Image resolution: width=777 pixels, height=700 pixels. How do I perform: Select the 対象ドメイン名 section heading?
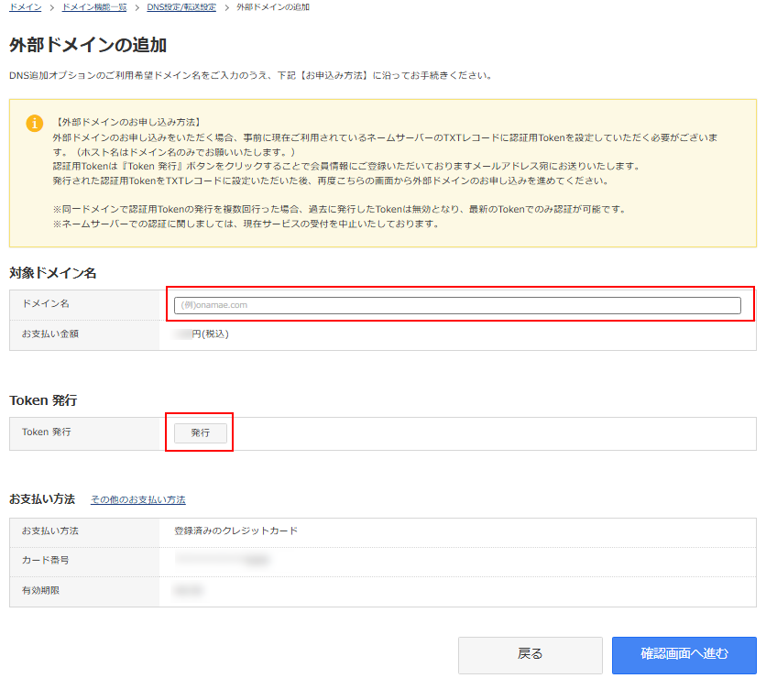[53, 273]
